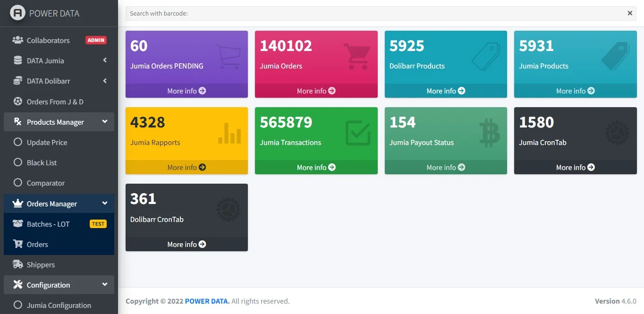This screenshot has width=644, height=314.
Task: Click the bitcoin icon on Jumia Payout Status card
Action: point(490,133)
